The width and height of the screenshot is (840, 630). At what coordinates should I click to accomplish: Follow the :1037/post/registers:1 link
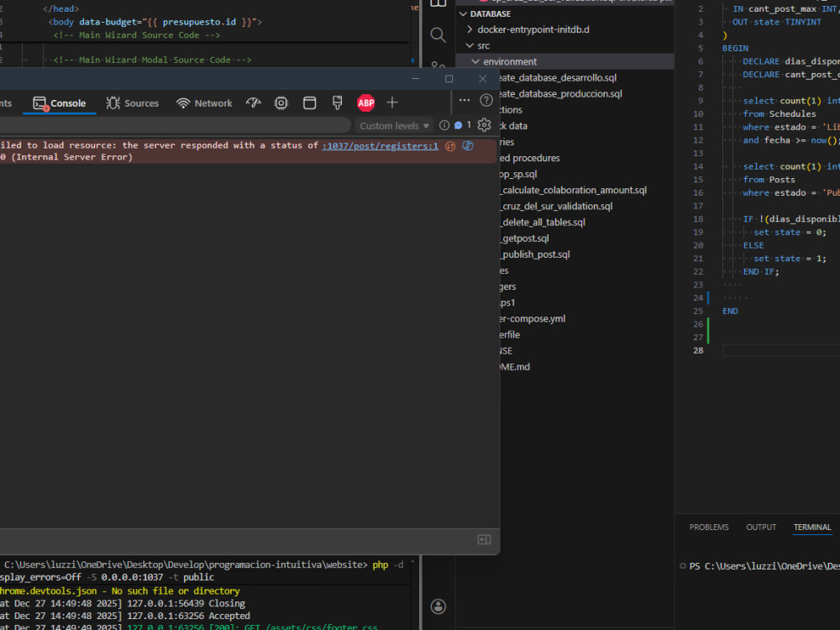pos(380,145)
